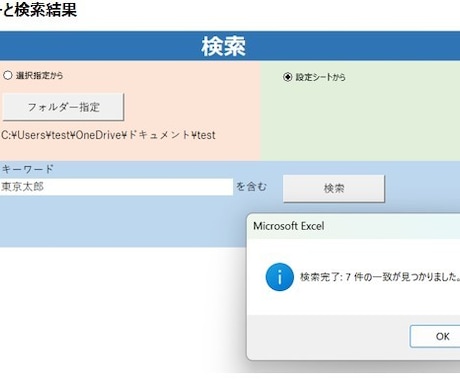Click the 検索完了 message text

[x=380, y=277]
